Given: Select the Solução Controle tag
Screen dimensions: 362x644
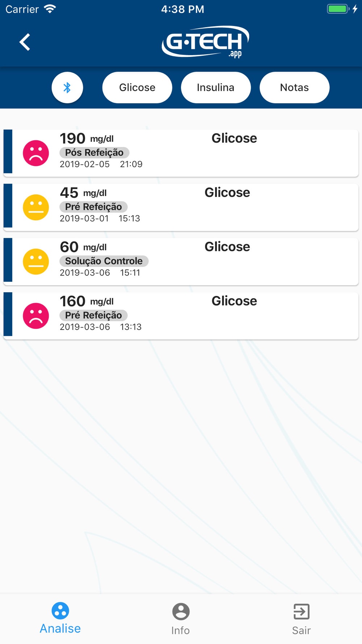Looking at the screenshot, I should [104, 261].
